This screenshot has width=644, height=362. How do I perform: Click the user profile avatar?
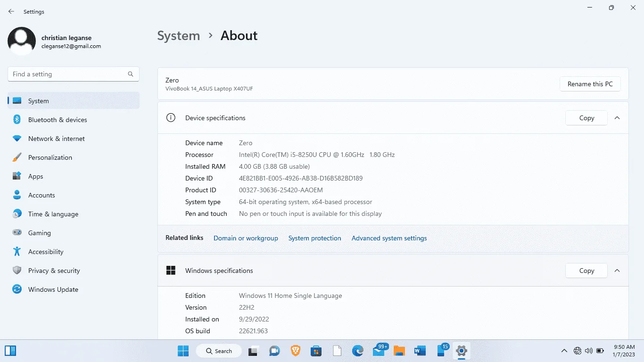pyautogui.click(x=22, y=41)
